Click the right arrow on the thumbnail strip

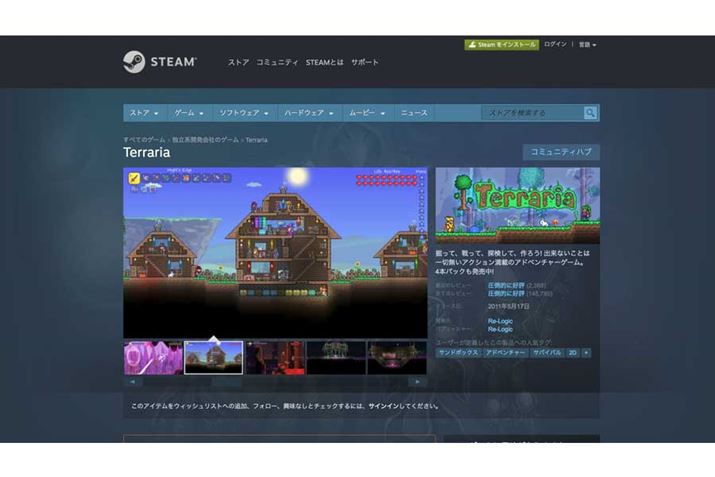(x=420, y=381)
